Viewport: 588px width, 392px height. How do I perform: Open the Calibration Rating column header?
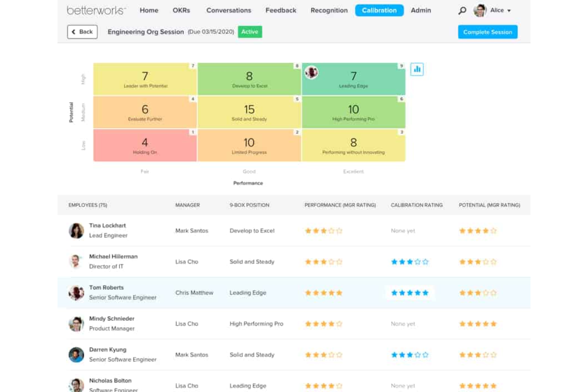coord(416,205)
